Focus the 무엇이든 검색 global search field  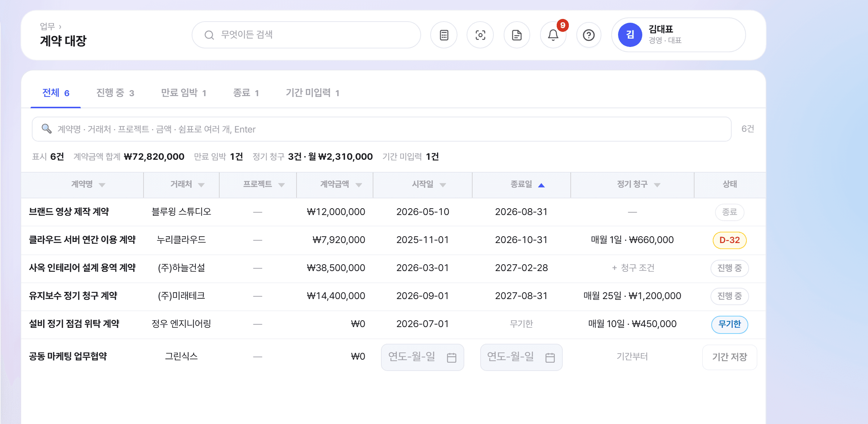(306, 35)
